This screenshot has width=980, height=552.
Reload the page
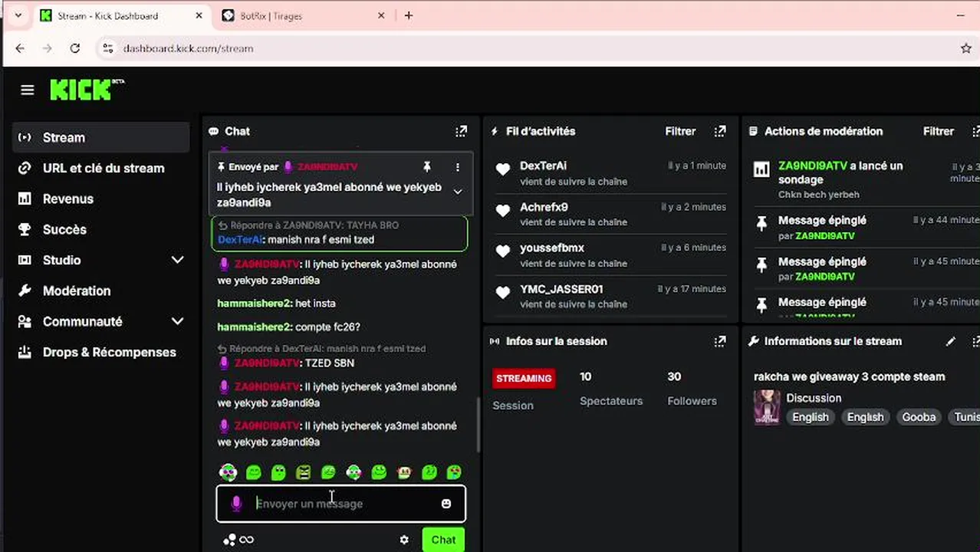(x=74, y=48)
